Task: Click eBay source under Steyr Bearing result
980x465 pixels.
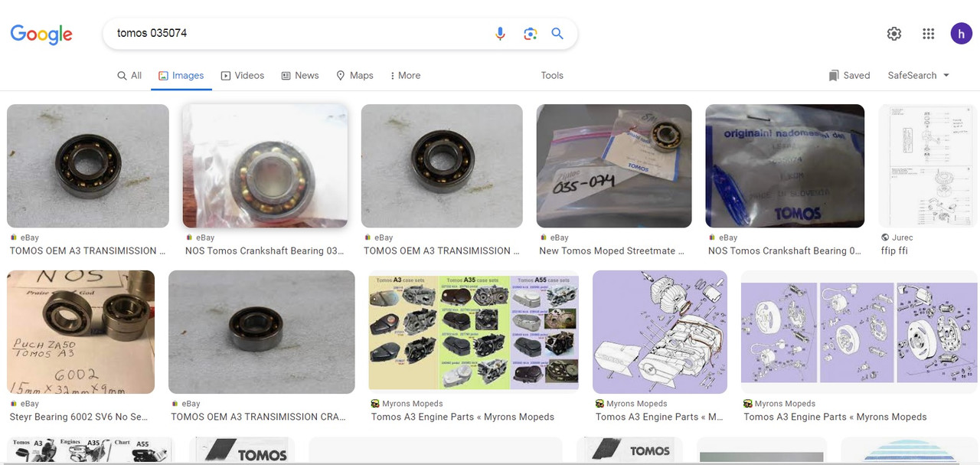Action: pos(30,404)
